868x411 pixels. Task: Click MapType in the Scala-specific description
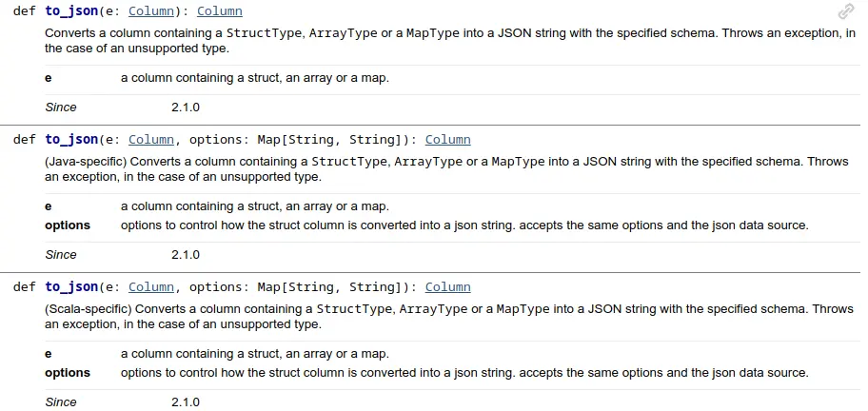pos(521,309)
